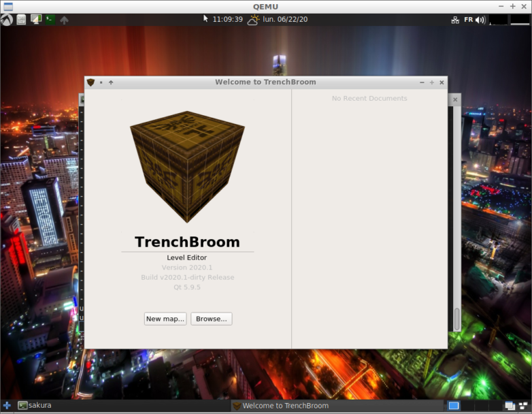The image size is (532, 414).
Task: Close the Welcome to TrenchBroom window
Action: (442, 82)
